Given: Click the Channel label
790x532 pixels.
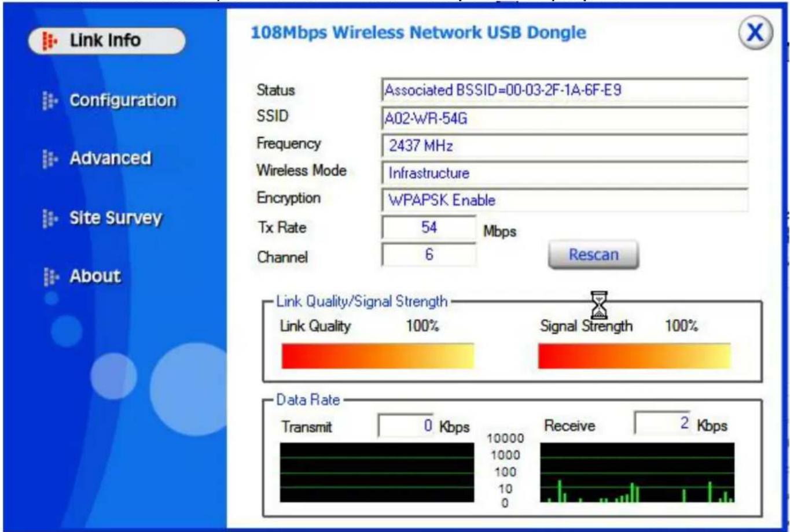Looking at the screenshot, I should (282, 257).
